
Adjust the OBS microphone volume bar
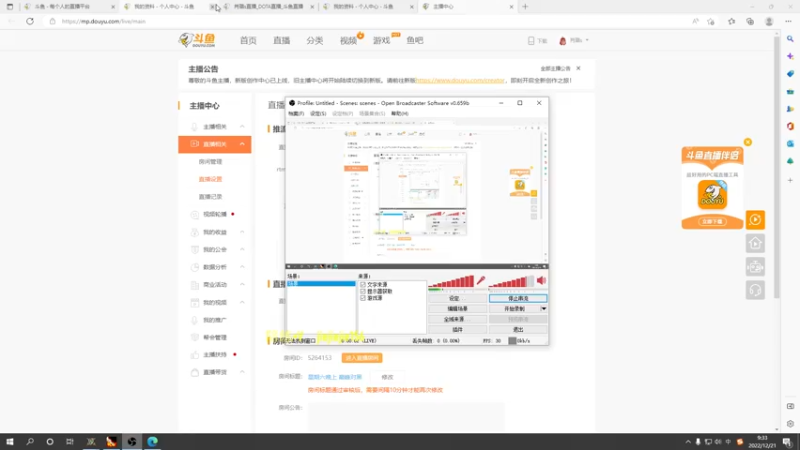[451, 282]
